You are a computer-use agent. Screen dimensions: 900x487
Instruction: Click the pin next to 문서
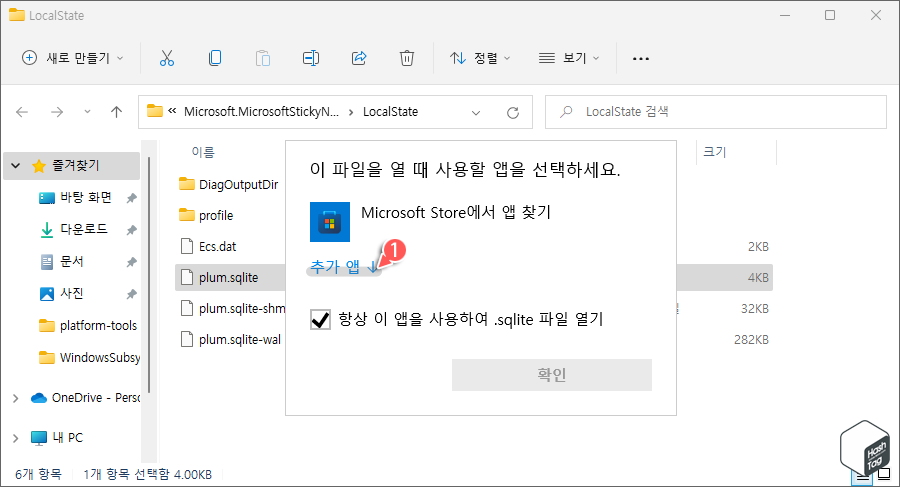point(131,262)
